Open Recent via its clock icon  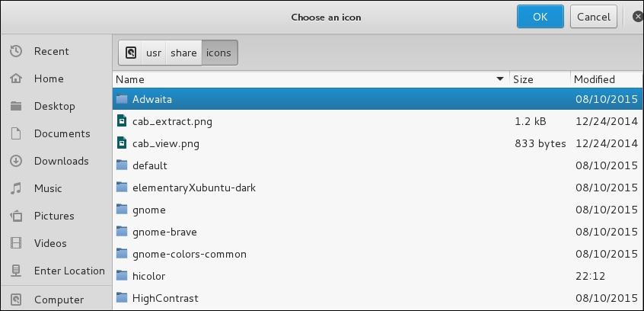click(x=16, y=51)
